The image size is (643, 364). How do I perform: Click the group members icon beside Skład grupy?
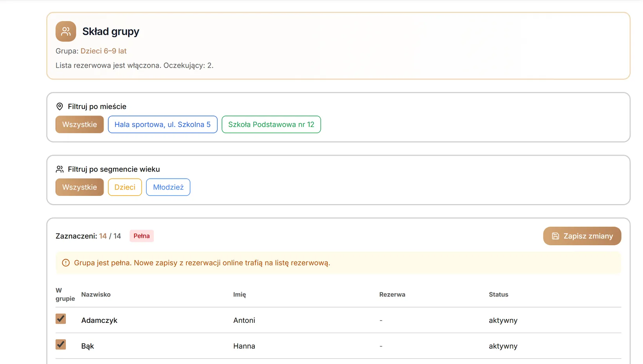(x=66, y=31)
